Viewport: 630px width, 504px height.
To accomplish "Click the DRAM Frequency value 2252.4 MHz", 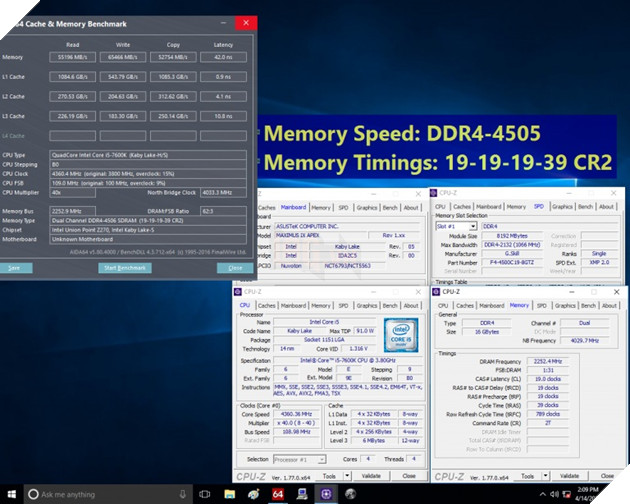I will pos(548,361).
